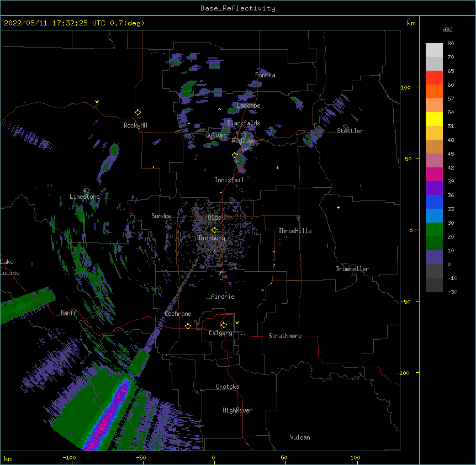Select the Banff label

[x=68, y=313]
